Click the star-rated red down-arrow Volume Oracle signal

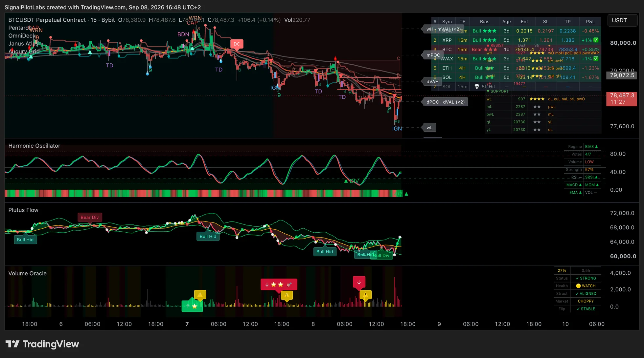click(x=279, y=284)
